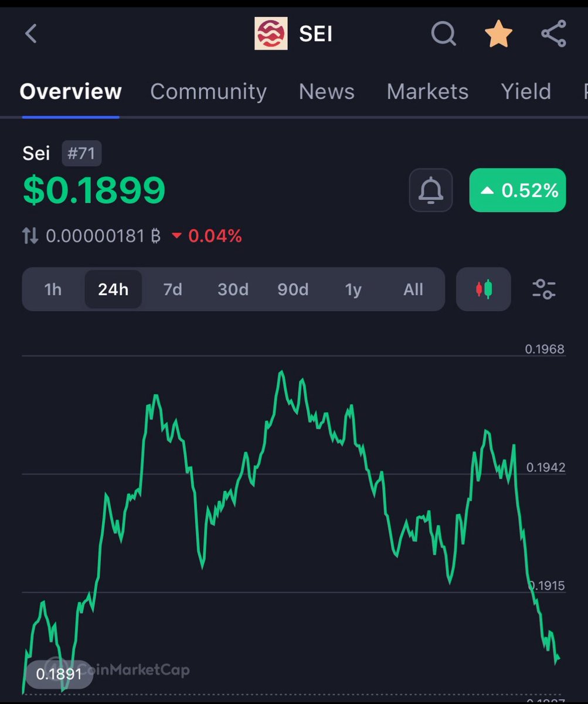Select the Overview tab
The height and width of the screenshot is (704, 588).
coord(70,92)
